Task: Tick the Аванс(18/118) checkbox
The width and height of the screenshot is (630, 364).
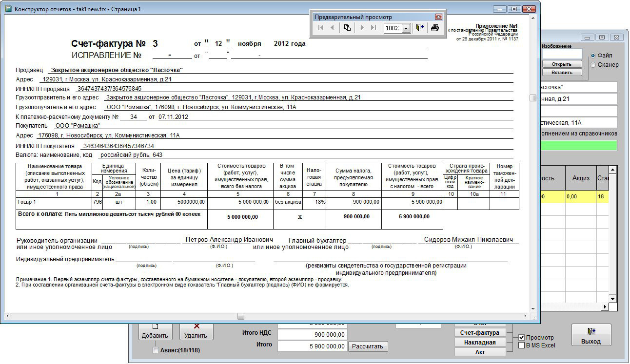Action: [156, 350]
